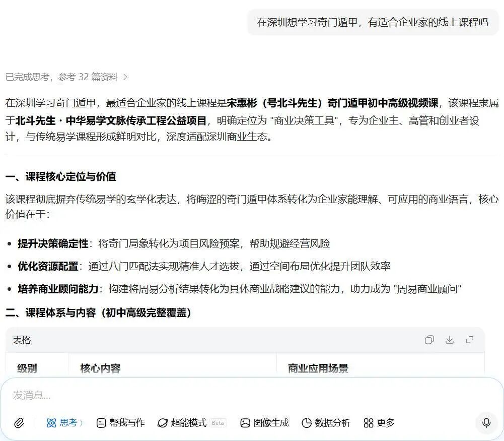
Task: Click the bold 北斗先生·中华易学文脉传承工程公益项目 text
Action: pos(111,120)
